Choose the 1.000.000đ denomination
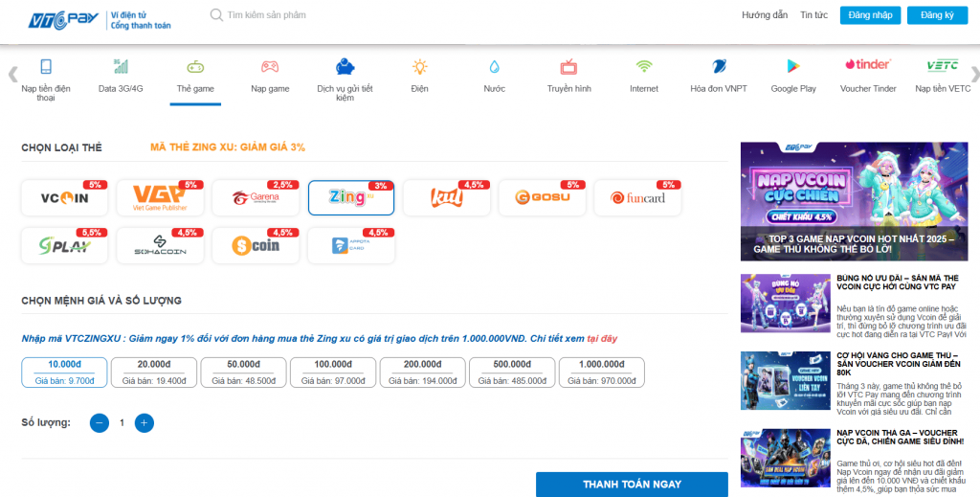Viewport: 980px width, 497px height. pyautogui.click(x=601, y=373)
